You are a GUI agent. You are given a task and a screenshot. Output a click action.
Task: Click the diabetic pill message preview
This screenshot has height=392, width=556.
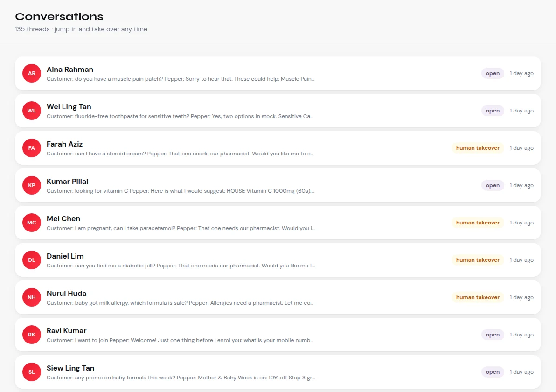pos(181,266)
